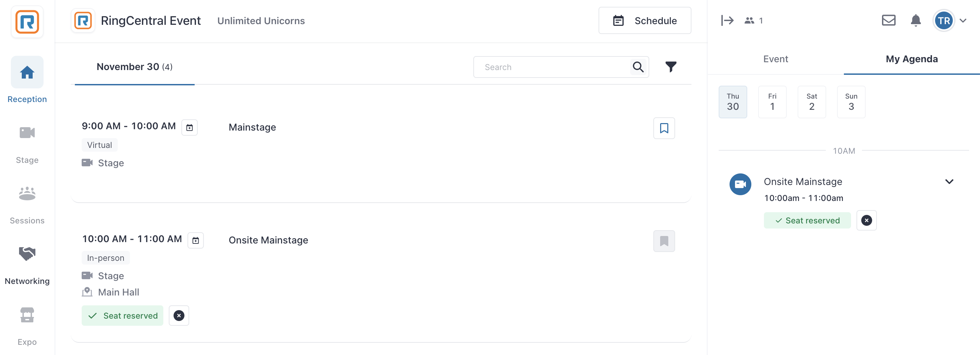
Task: Open the Reception home icon
Action: coord(27,72)
